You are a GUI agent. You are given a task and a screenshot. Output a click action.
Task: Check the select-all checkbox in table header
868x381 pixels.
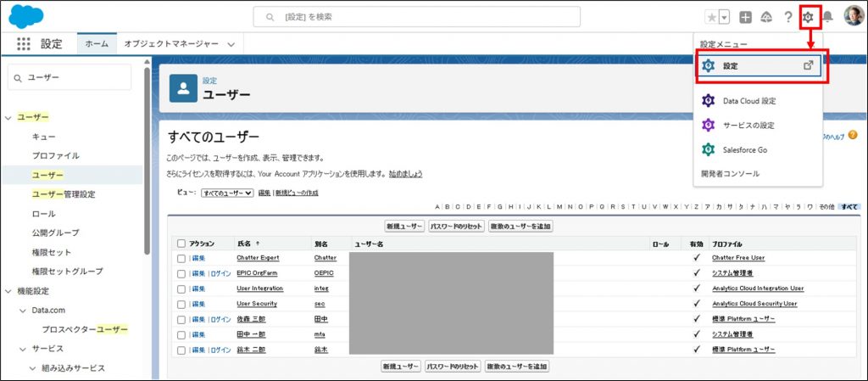181,244
